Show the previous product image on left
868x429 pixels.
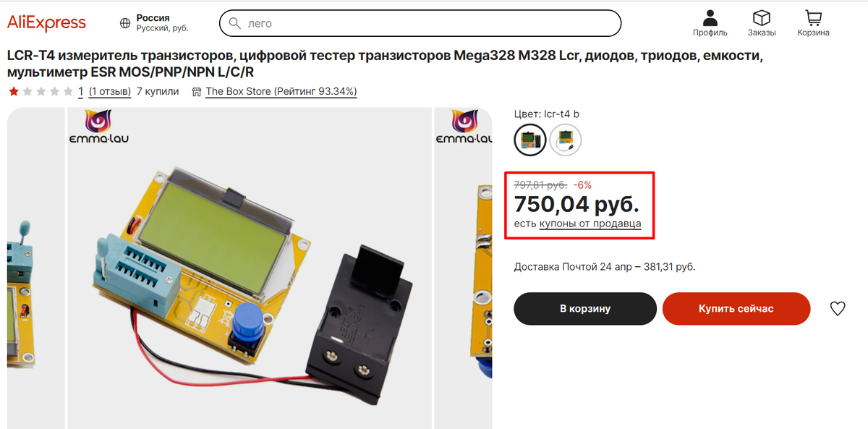pyautogui.click(x=35, y=268)
